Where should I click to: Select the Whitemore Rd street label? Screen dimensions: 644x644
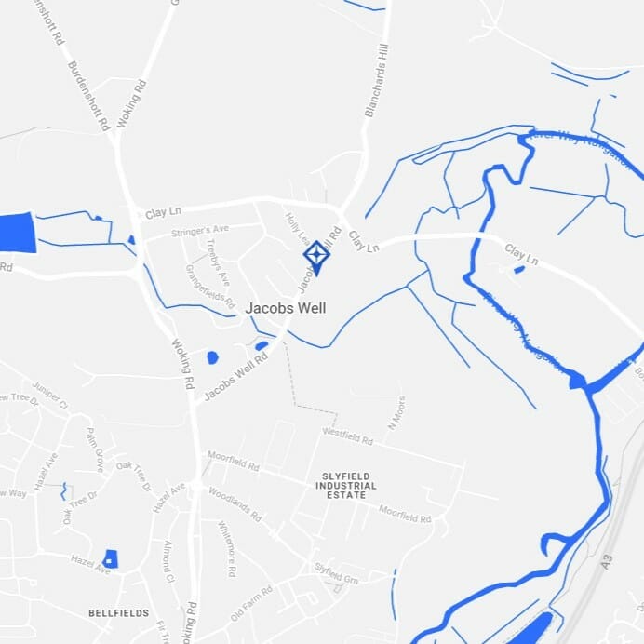click(x=227, y=549)
